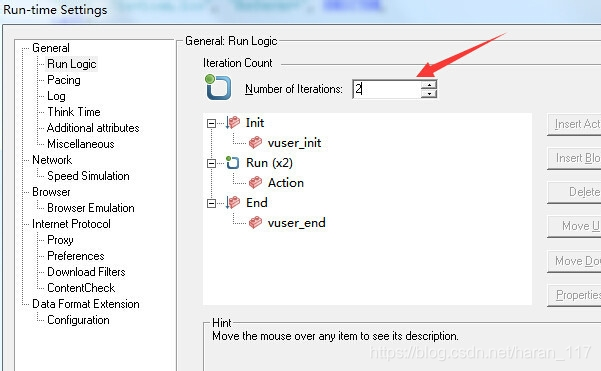Collapse the Init node

pyautogui.click(x=211, y=123)
